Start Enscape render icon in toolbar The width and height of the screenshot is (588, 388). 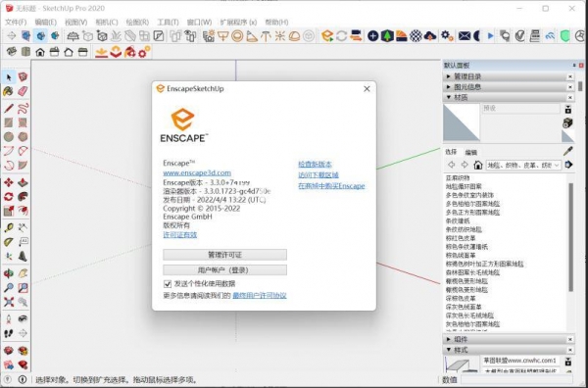[x=327, y=36]
